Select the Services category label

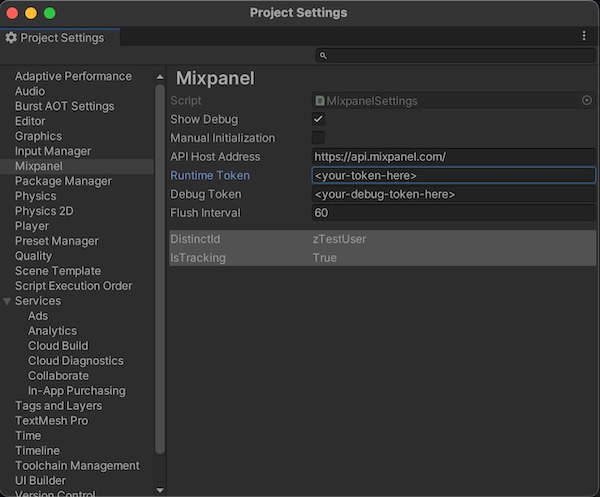[38, 301]
